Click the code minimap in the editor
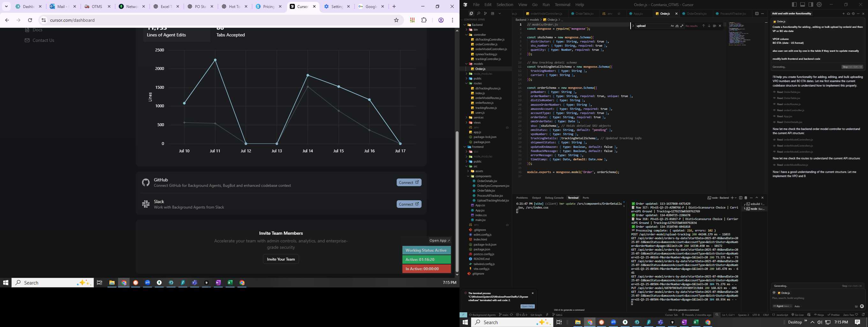This screenshot has height=327, width=868. coord(740,34)
